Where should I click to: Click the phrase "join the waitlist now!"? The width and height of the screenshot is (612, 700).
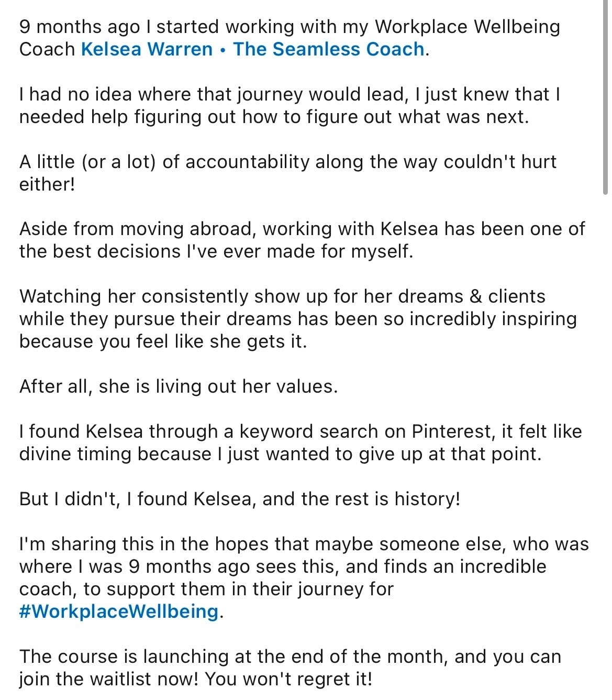coord(109,680)
